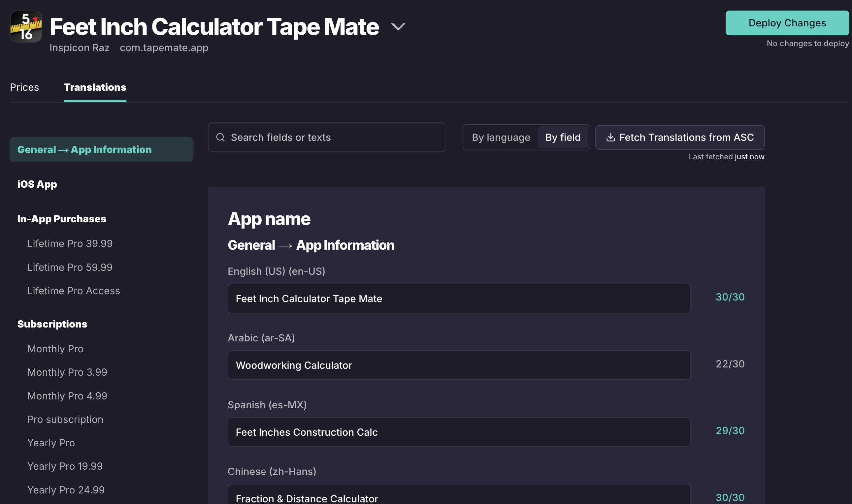Viewport: 852px width, 504px height.
Task: Focus the Search fields or texts box
Action: click(x=326, y=137)
